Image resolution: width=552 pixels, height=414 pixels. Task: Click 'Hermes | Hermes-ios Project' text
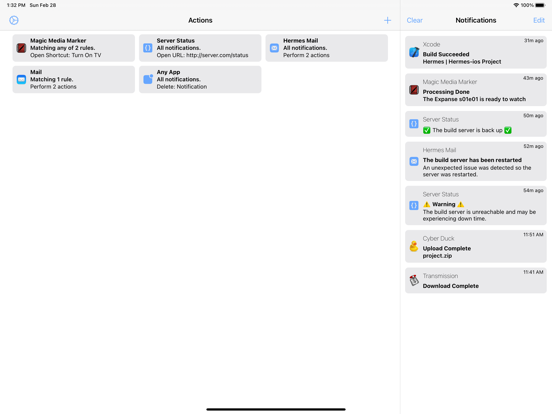[462, 62]
